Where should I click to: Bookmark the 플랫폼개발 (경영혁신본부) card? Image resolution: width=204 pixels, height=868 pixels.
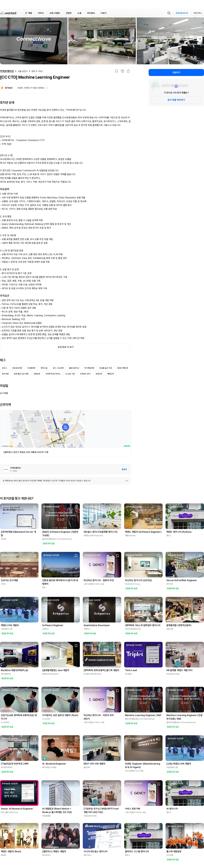[x=200, y=600]
